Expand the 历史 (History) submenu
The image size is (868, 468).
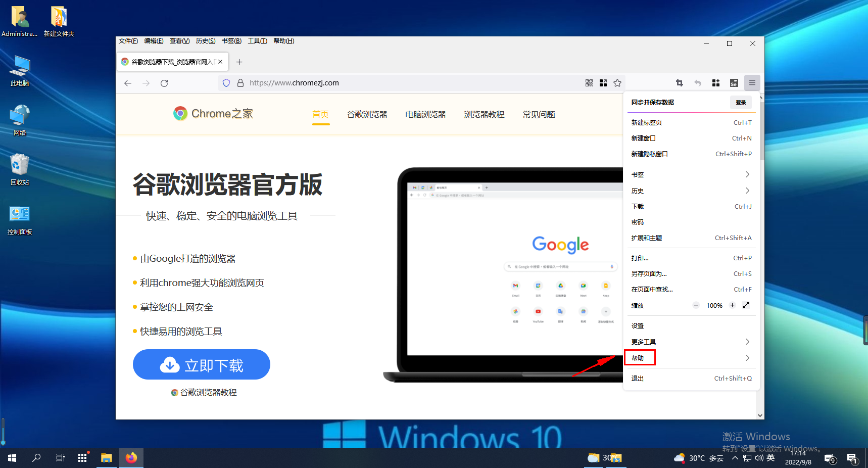point(691,191)
